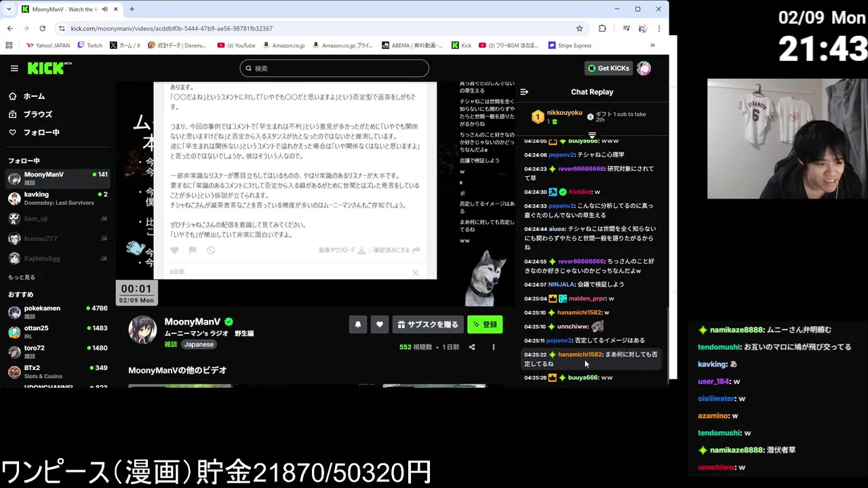
Task: Open the apps grid in bookmarks bar
Action: point(9,45)
